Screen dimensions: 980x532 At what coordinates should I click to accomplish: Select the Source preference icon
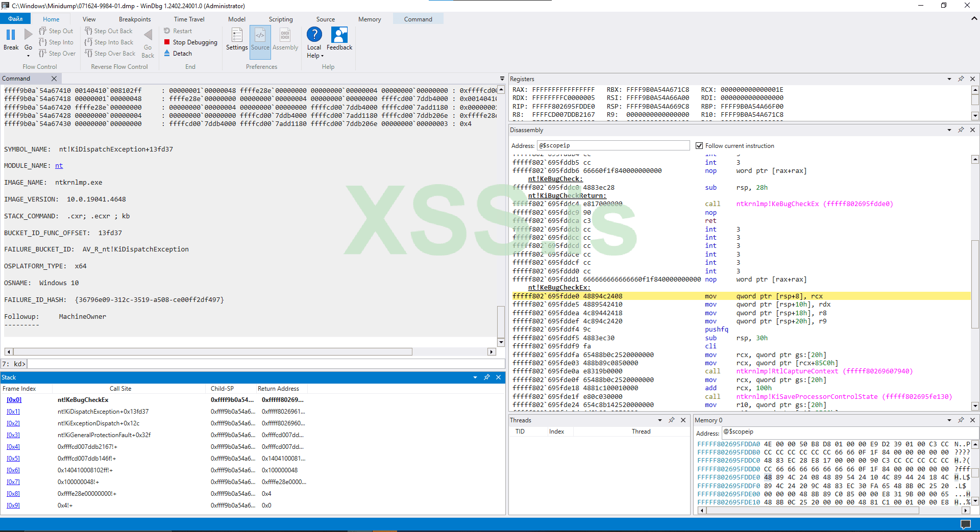(260, 36)
